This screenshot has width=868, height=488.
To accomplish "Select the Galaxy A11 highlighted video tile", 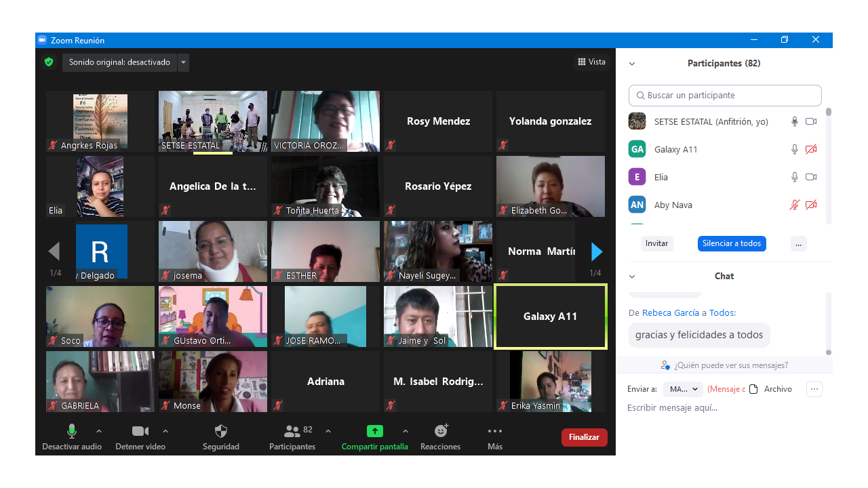I will tap(550, 317).
